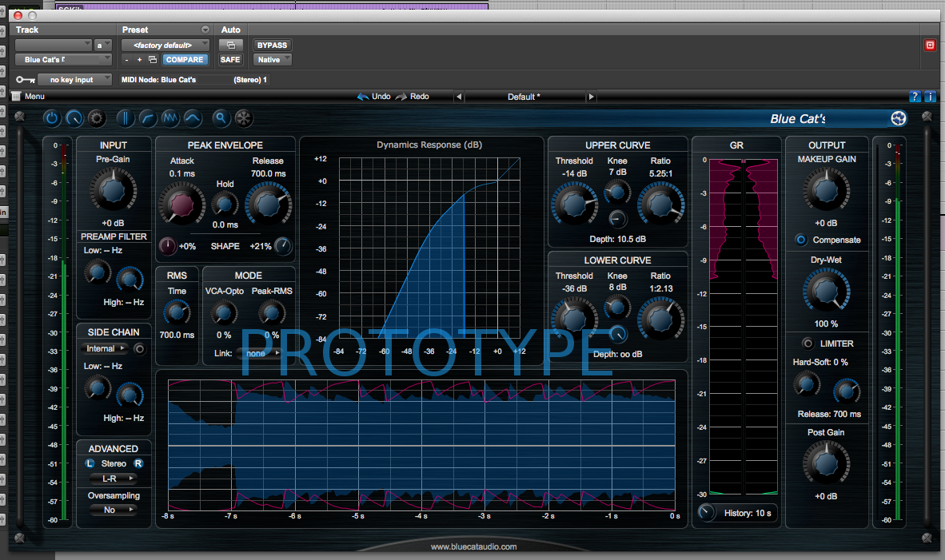Toggle the BYPASS button
This screenshot has width=945, height=560.
click(272, 46)
